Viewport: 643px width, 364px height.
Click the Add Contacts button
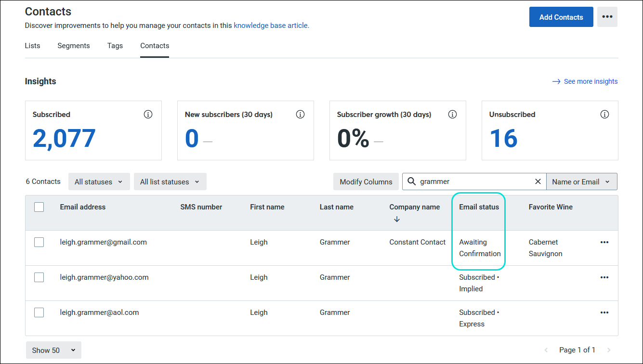coord(561,17)
